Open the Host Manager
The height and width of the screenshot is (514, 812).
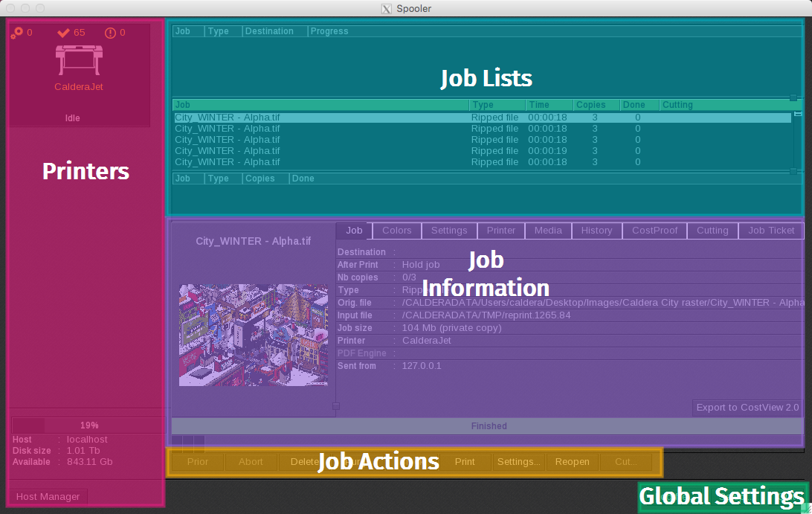tap(48, 497)
